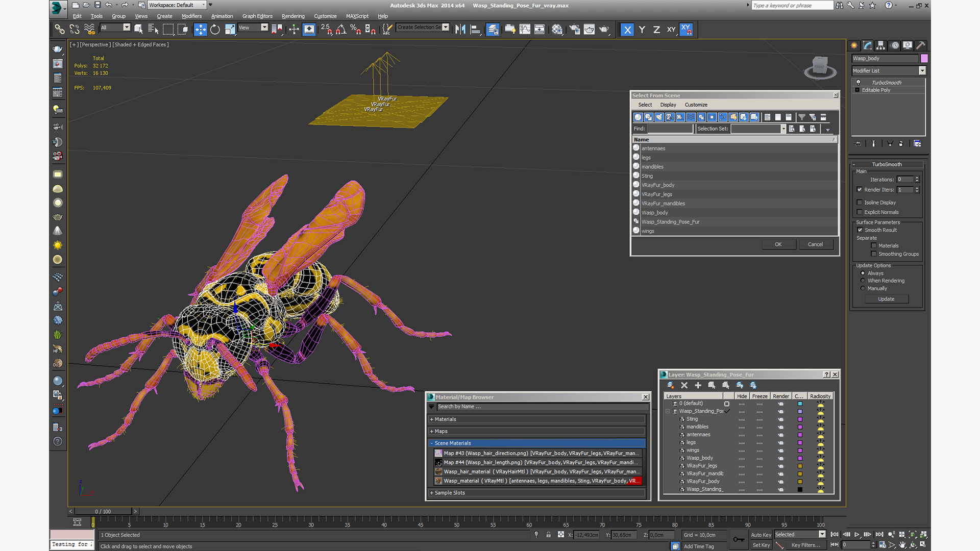
Task: Enable Isoline Display checkbox
Action: click(x=860, y=203)
